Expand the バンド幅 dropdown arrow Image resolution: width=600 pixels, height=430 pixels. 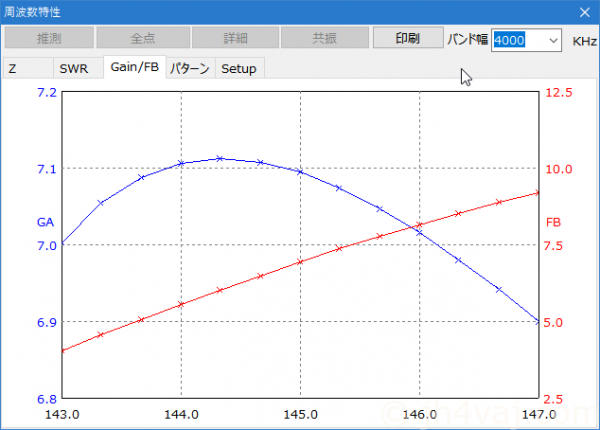pyautogui.click(x=554, y=40)
